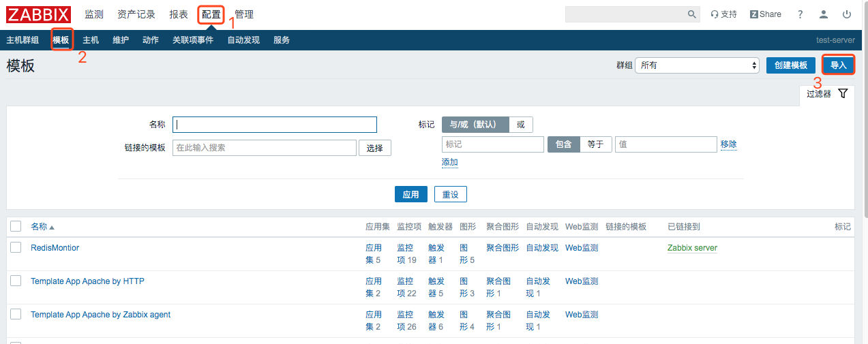Open the 资产记录 menu
Image resolution: width=868 pixels, height=344 pixels.
pos(136,14)
